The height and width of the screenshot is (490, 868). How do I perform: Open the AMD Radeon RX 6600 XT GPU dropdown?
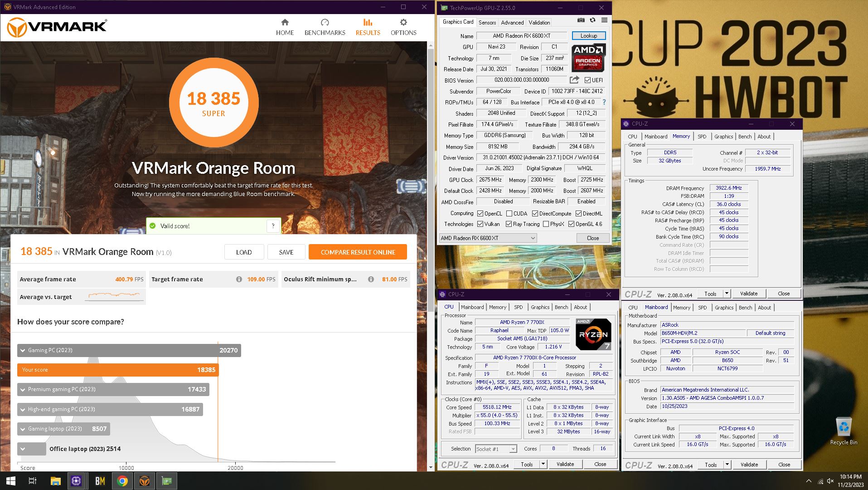click(x=488, y=238)
